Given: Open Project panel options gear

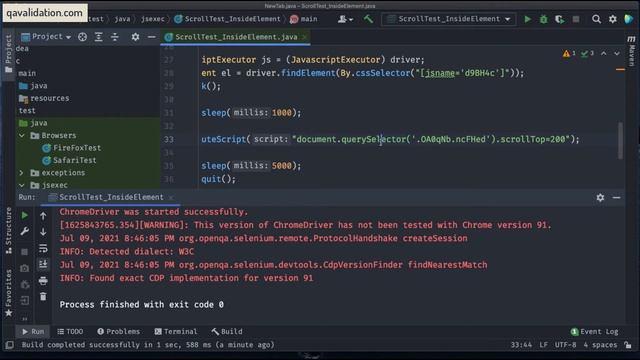Looking at the screenshot, I should pos(135,37).
